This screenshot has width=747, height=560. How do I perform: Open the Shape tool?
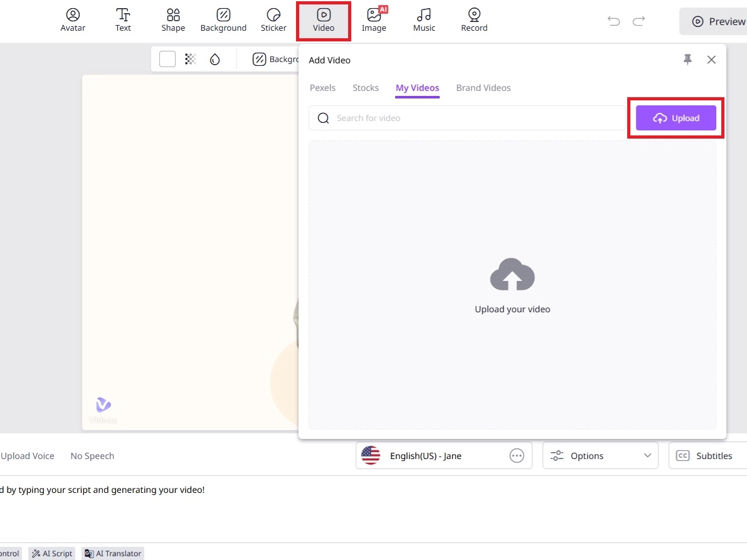173,20
